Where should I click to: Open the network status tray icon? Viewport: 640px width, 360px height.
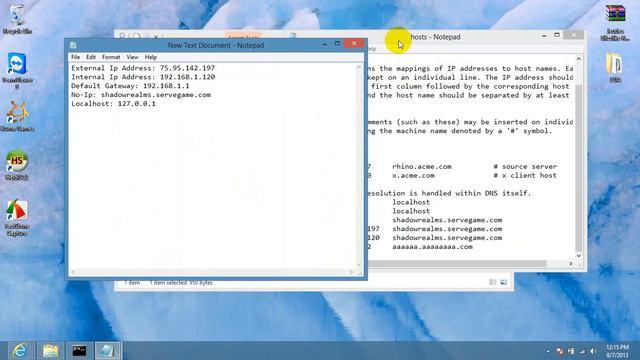(x=582, y=351)
